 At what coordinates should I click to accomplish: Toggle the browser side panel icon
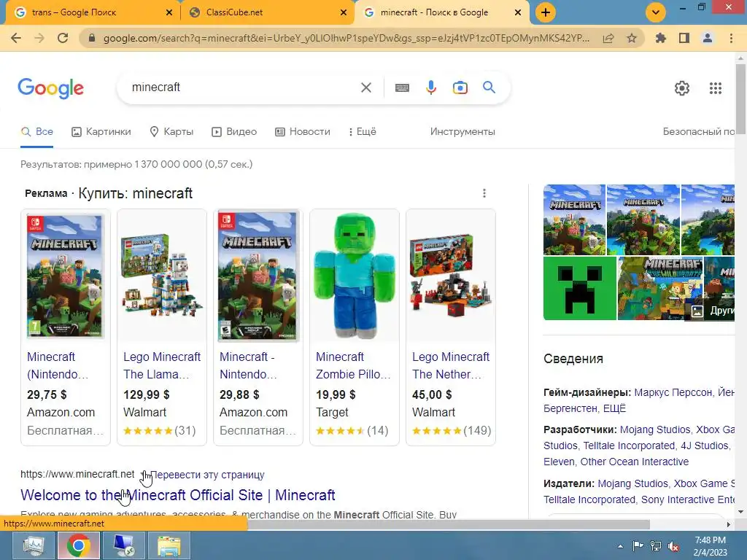click(x=684, y=38)
